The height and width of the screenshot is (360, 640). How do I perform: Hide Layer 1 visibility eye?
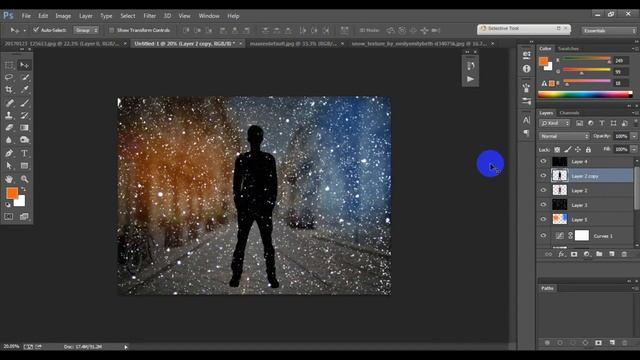pyautogui.click(x=543, y=219)
